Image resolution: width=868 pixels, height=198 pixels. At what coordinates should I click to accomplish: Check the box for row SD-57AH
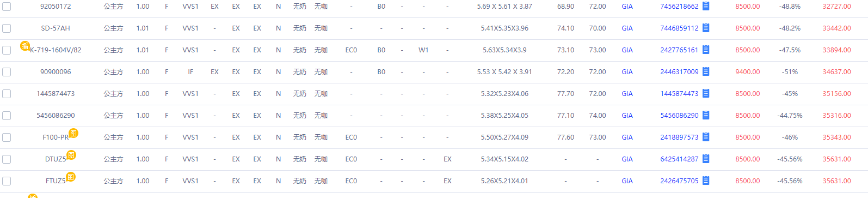pyautogui.click(x=7, y=28)
